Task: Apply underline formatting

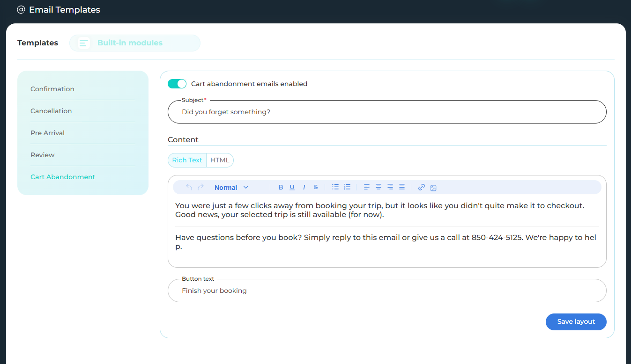Action: coord(292,187)
